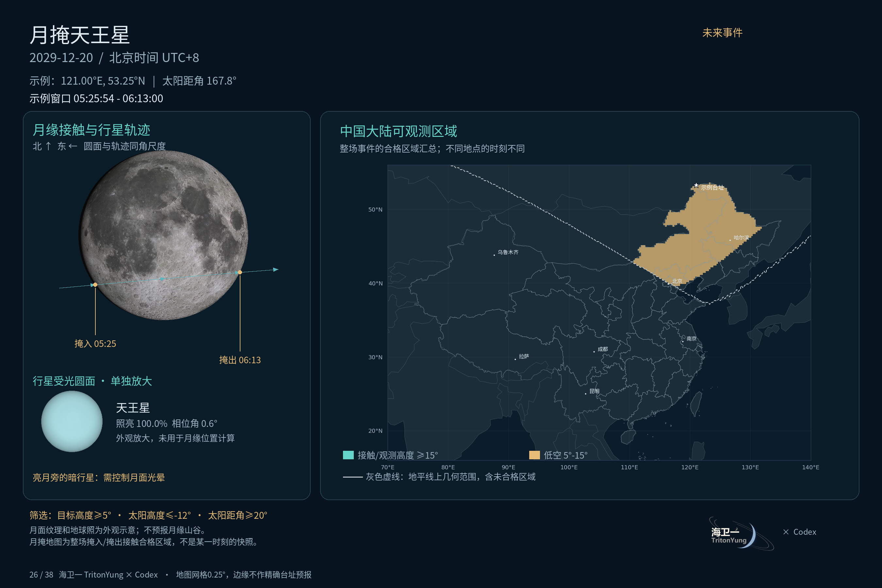Viewport: 882px width, 588px height.
Task: Click the 拉萨 city label on the map
Action: 524,356
